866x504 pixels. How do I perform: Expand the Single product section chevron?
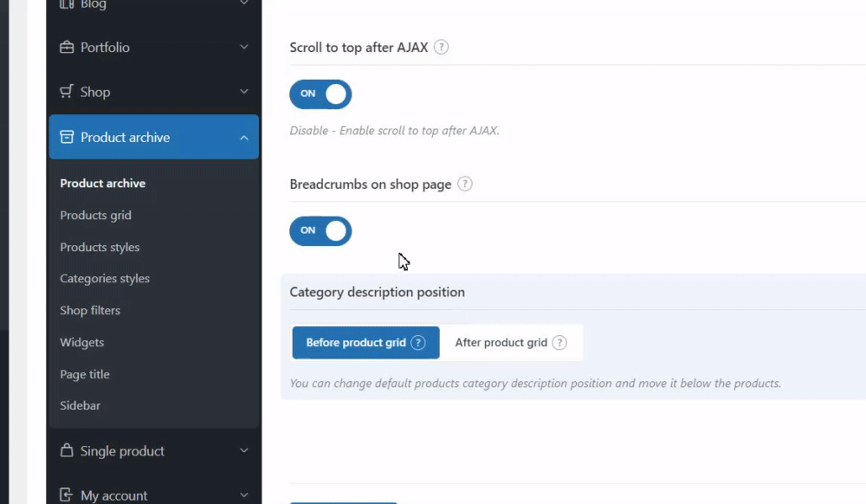244,451
